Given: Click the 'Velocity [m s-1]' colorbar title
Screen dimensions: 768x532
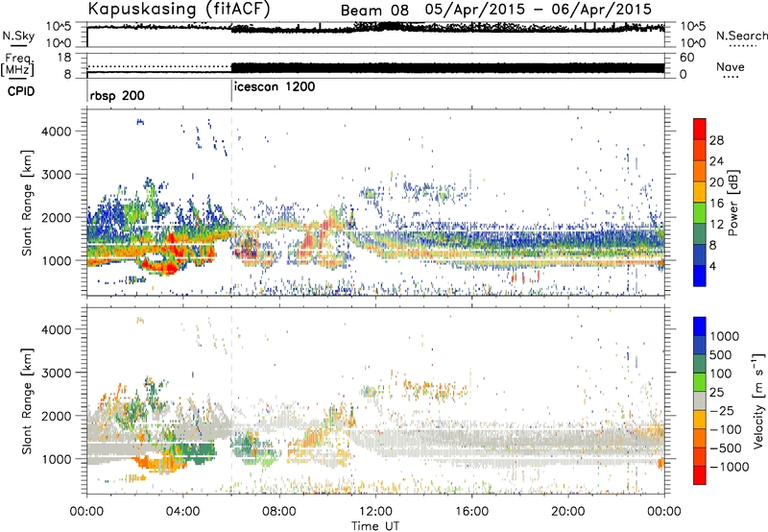Looking at the screenshot, I should click(758, 400).
